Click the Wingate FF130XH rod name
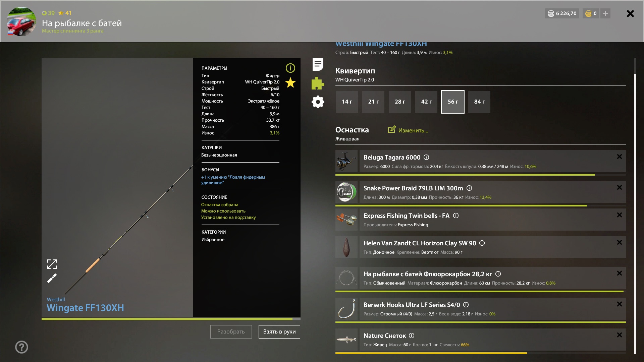The width and height of the screenshot is (644, 362). 85,308
